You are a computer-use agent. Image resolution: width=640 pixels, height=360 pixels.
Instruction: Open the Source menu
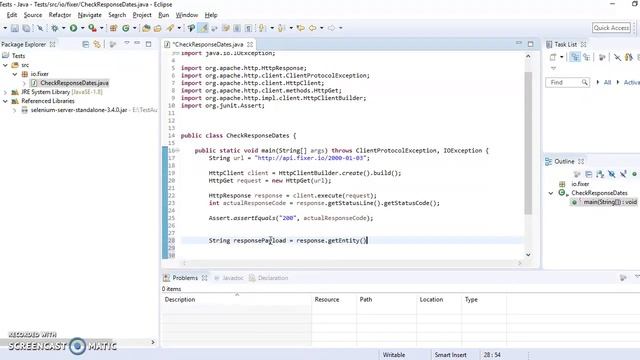pos(33,15)
